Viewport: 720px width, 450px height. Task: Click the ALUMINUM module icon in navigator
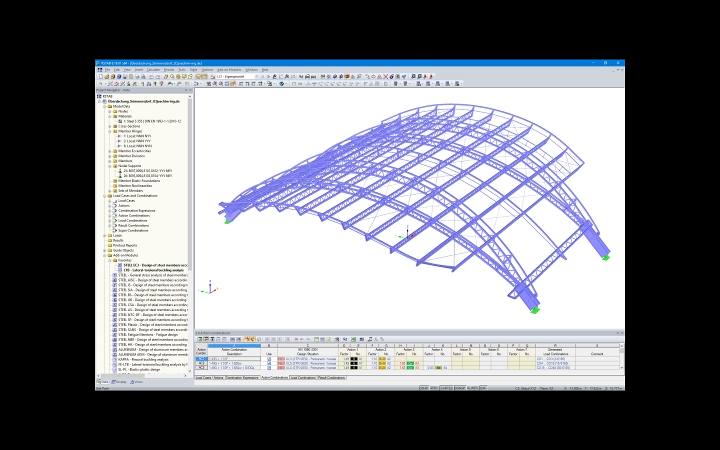click(115, 349)
